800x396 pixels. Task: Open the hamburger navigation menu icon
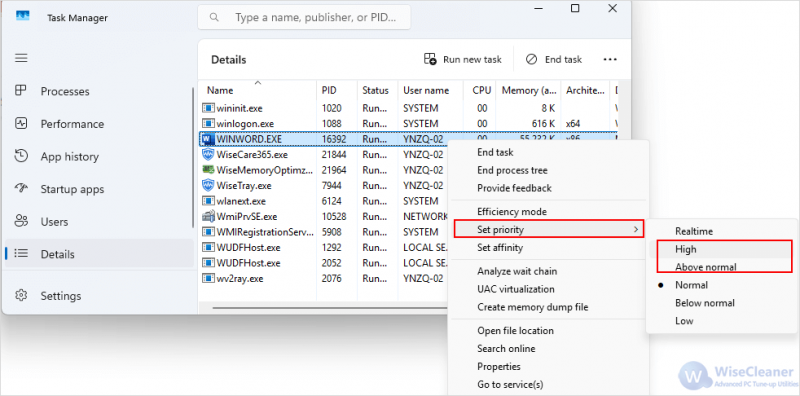[x=21, y=58]
